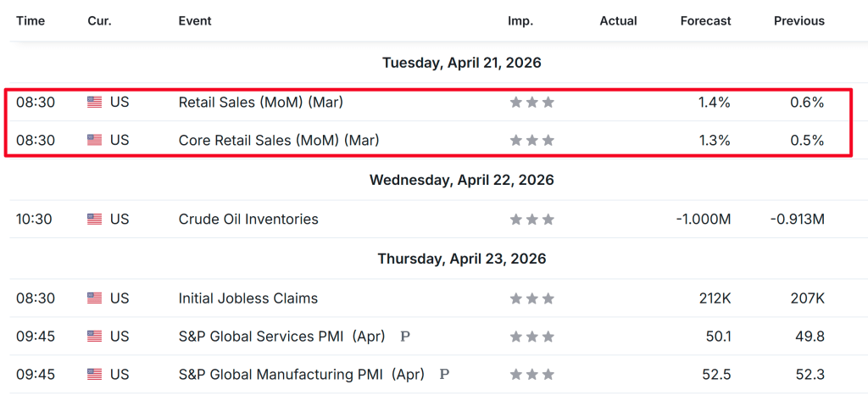
Task: Click the Forecast column header
Action: (705, 20)
